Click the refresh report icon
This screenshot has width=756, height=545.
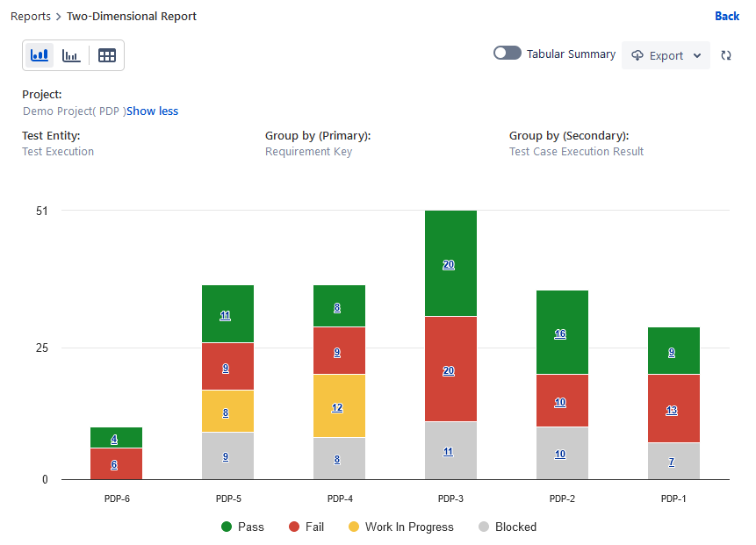(726, 55)
